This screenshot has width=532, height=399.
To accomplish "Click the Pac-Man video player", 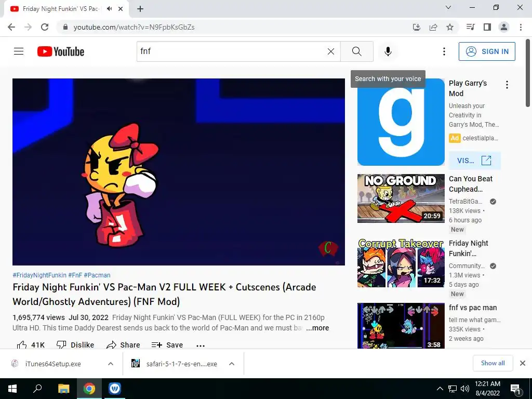I will click(x=179, y=171).
